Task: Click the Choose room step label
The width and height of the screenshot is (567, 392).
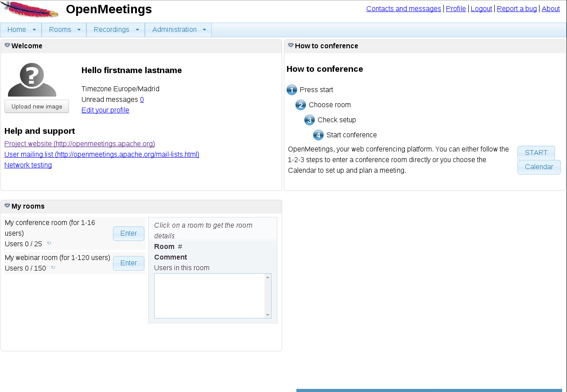Action: (330, 105)
